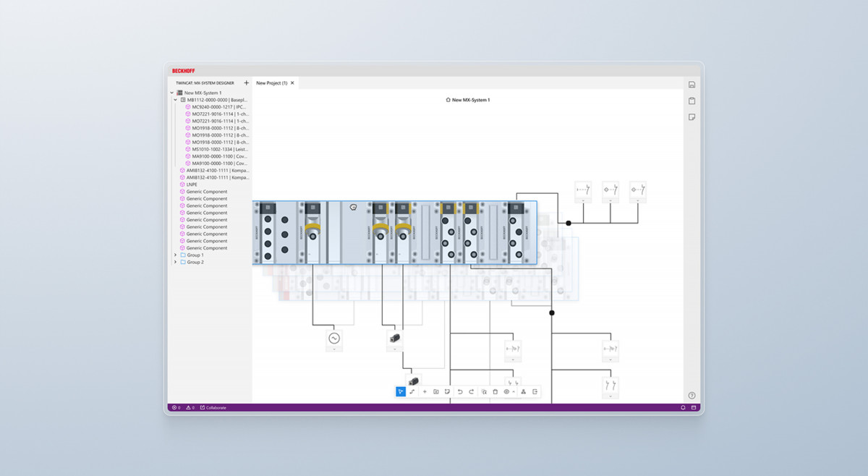Click the plus add-component toolbar icon

[425, 391]
